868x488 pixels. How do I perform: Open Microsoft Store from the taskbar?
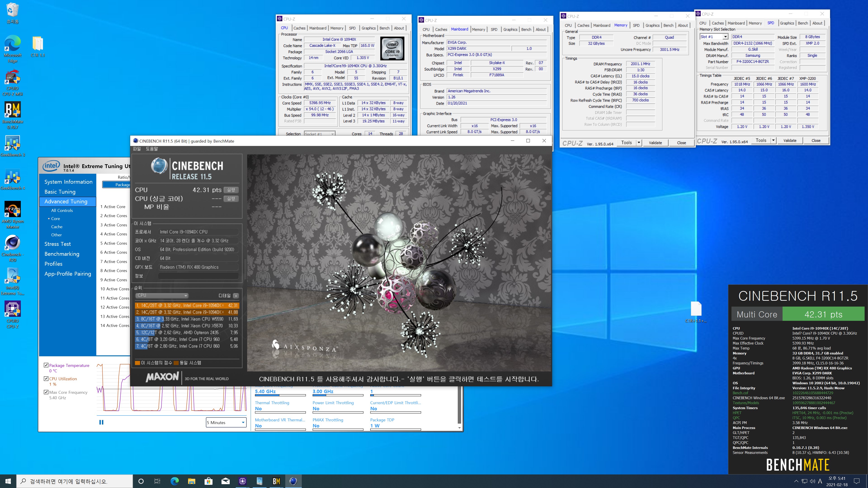pyautogui.click(x=208, y=481)
